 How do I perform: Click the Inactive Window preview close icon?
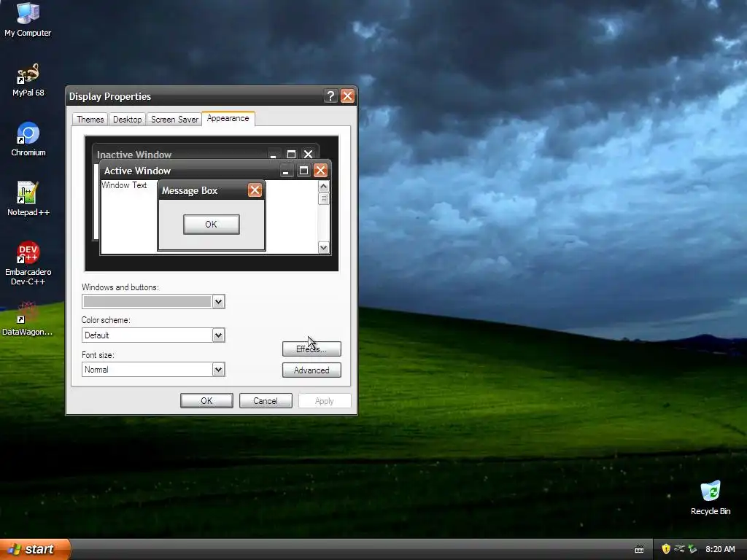309,154
